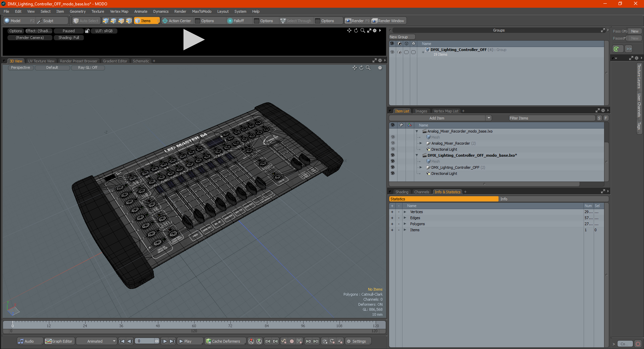Step to previous frame
Screen dimensions: 644x349
coord(130,341)
